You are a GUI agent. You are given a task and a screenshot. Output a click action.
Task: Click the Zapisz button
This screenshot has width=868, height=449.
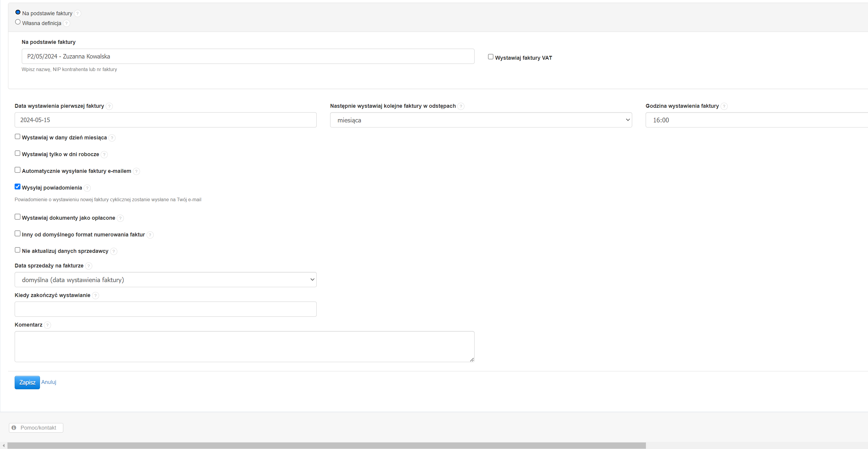pos(27,383)
